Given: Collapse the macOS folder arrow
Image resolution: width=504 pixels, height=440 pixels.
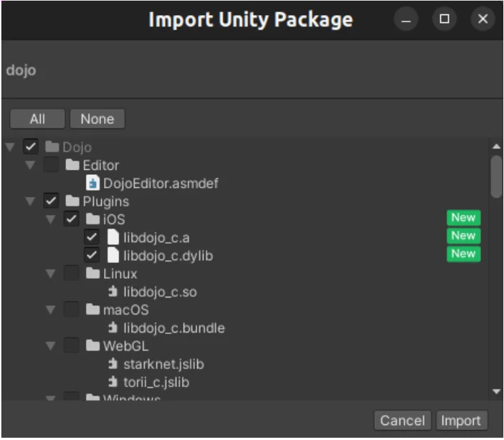Looking at the screenshot, I should [50, 310].
